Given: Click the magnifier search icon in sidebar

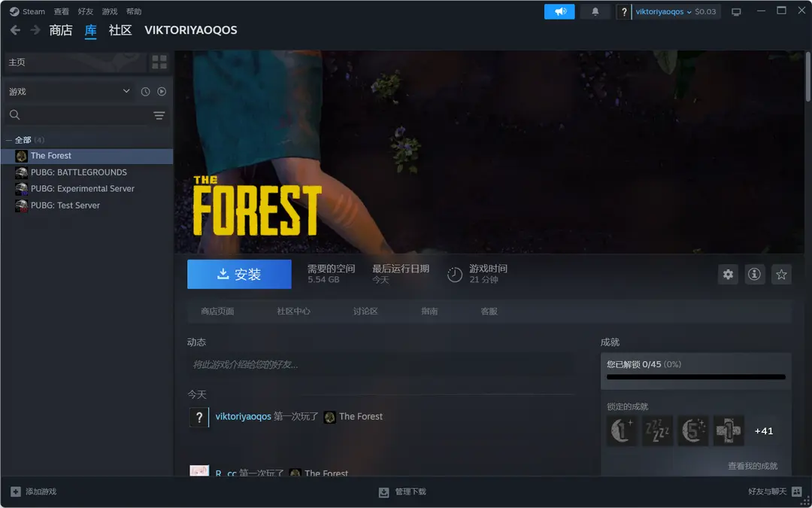Looking at the screenshot, I should click(14, 115).
